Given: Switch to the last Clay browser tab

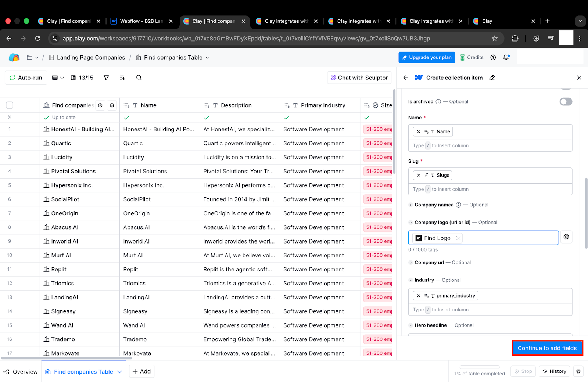Looking at the screenshot, I should (503, 21).
